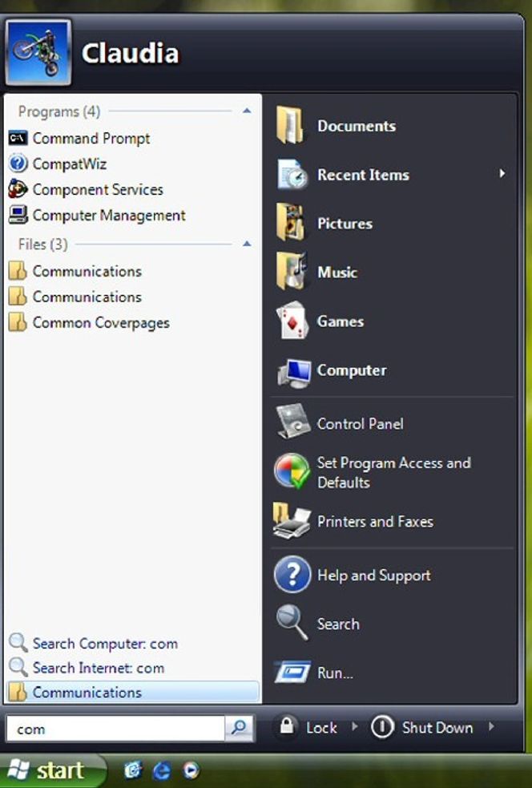Click Files (3) header text

[42, 244]
